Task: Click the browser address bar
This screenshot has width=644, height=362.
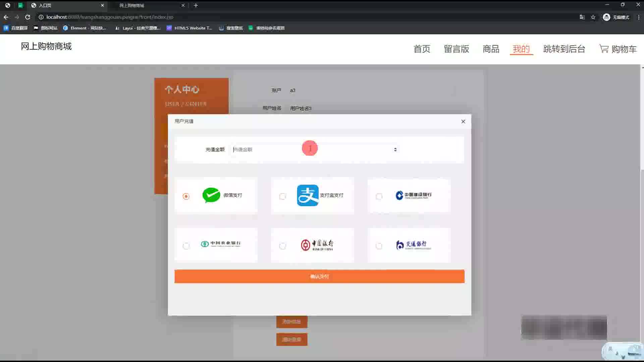Action: 302,17
